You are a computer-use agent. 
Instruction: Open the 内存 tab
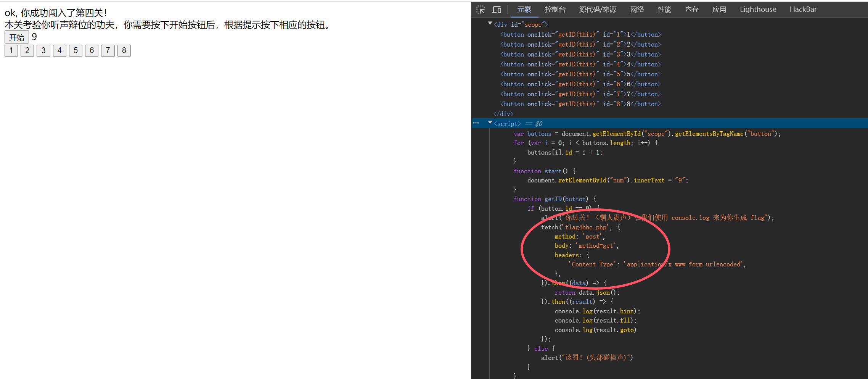coord(692,10)
